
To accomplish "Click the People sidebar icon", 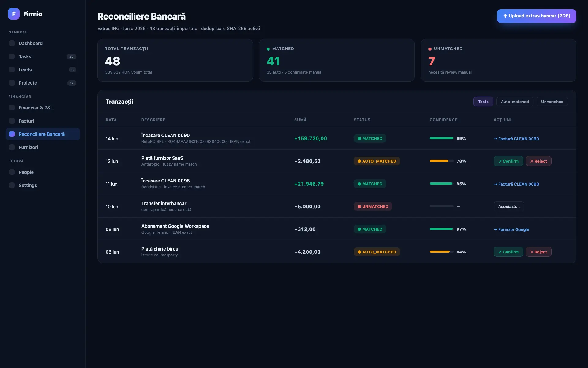I will coord(12,172).
